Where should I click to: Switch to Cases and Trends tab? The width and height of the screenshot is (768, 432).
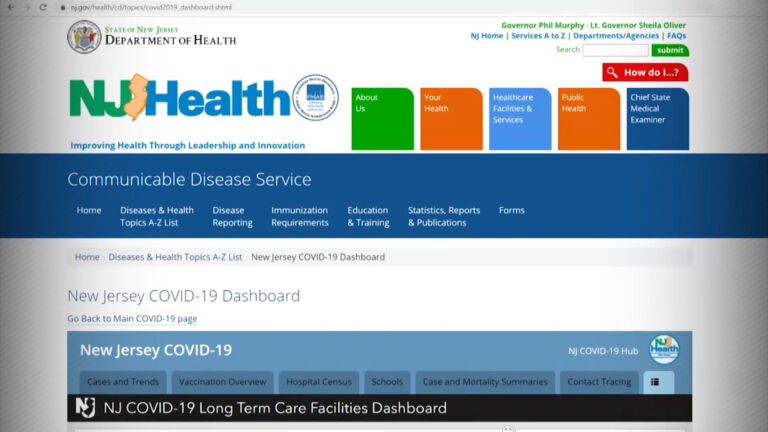tap(123, 382)
